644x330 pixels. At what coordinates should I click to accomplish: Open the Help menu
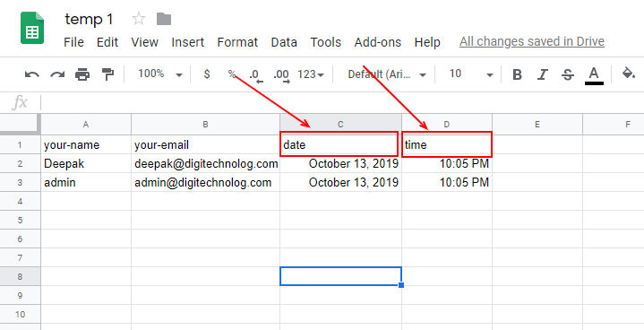[x=427, y=42]
